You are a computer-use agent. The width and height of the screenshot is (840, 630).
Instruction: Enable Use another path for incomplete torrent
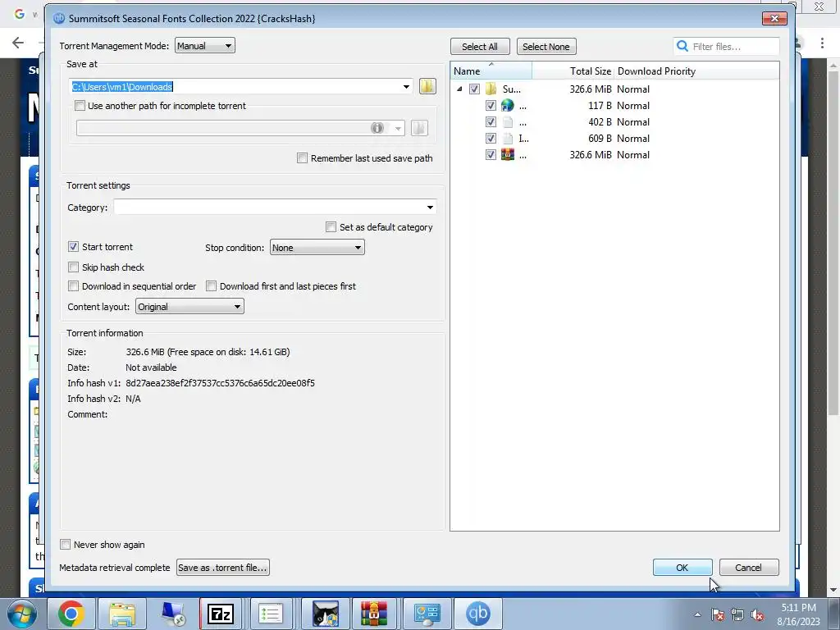coord(80,106)
